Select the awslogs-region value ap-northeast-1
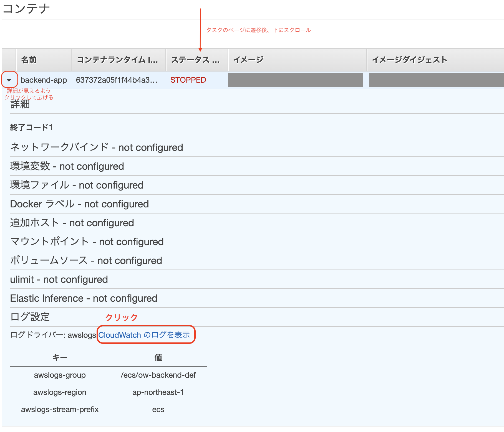This screenshot has width=504, height=432. pos(158,392)
